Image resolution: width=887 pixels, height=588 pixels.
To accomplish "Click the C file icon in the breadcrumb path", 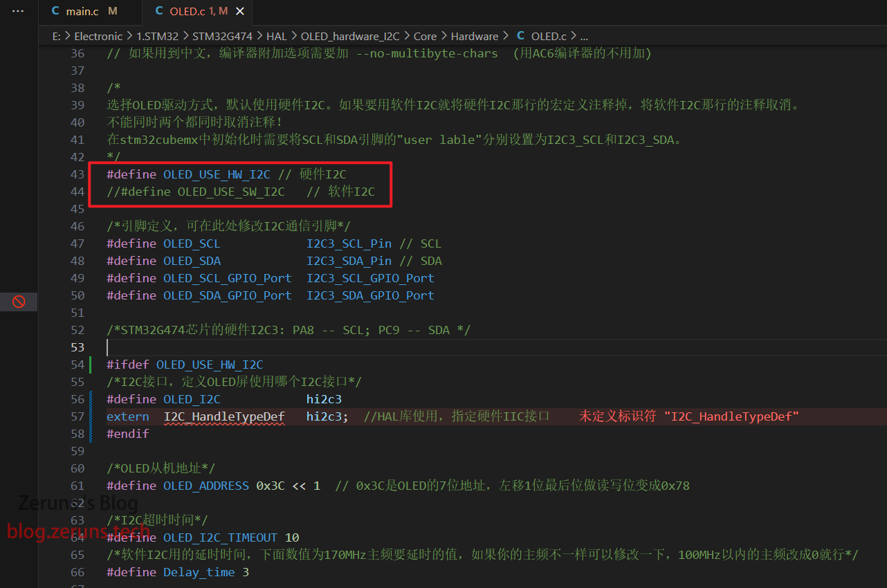I will click(x=520, y=36).
